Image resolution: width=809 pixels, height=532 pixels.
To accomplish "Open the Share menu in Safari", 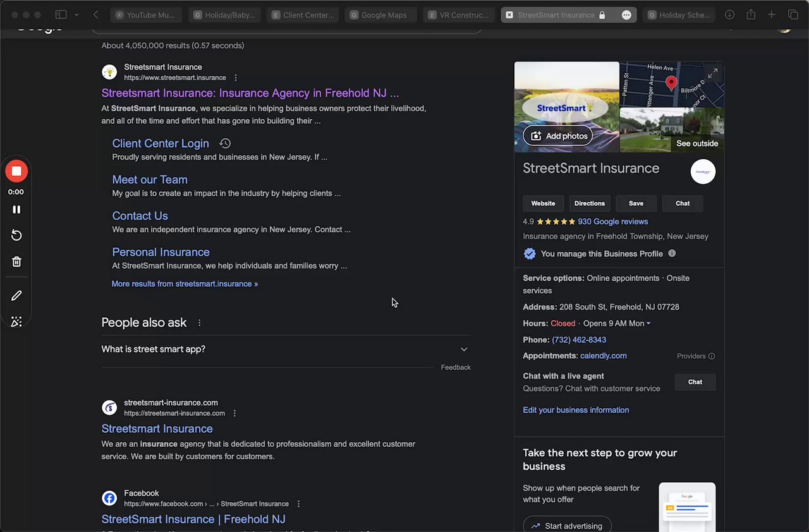I will pyautogui.click(x=751, y=15).
